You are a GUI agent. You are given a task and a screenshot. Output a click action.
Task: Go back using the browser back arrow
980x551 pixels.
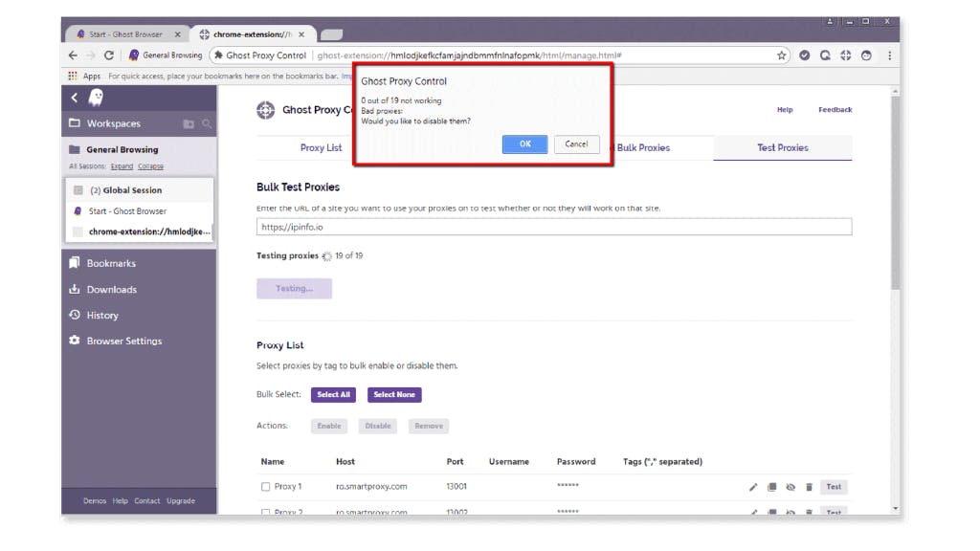pyautogui.click(x=73, y=55)
